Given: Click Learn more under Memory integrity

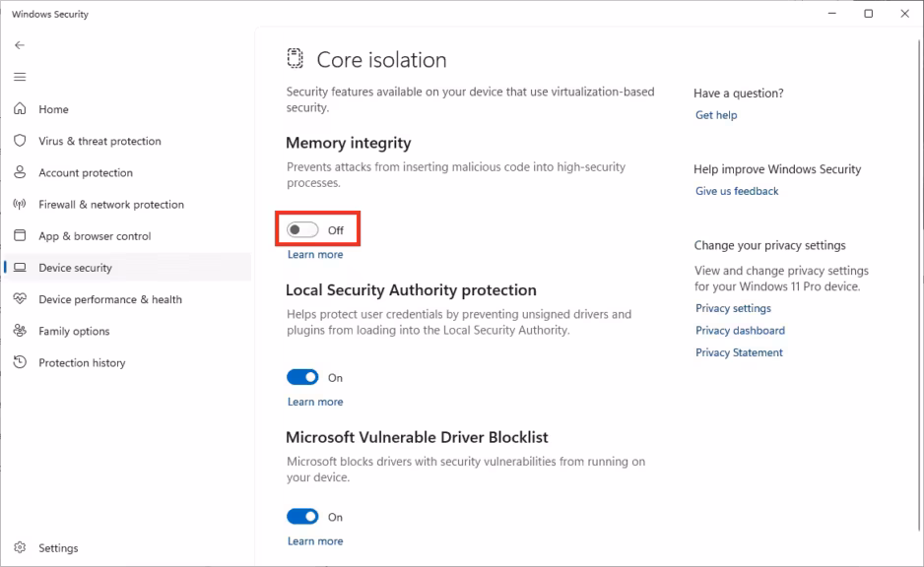Looking at the screenshot, I should tap(315, 254).
